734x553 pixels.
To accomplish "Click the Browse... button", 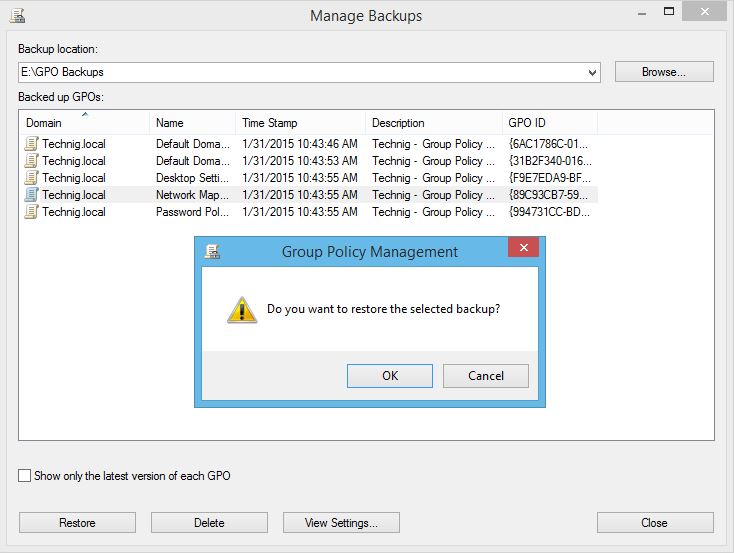I will (x=664, y=72).
